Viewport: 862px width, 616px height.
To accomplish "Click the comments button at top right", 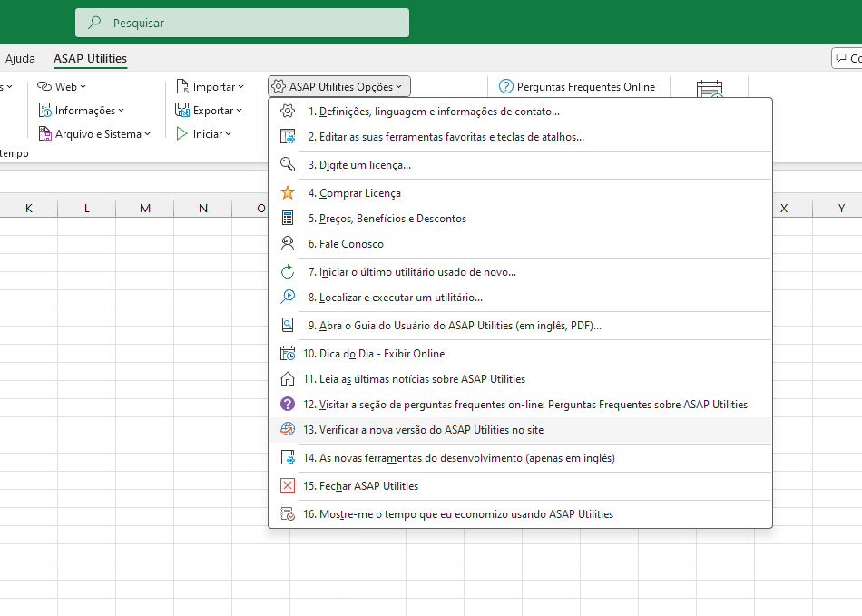I will (x=847, y=58).
